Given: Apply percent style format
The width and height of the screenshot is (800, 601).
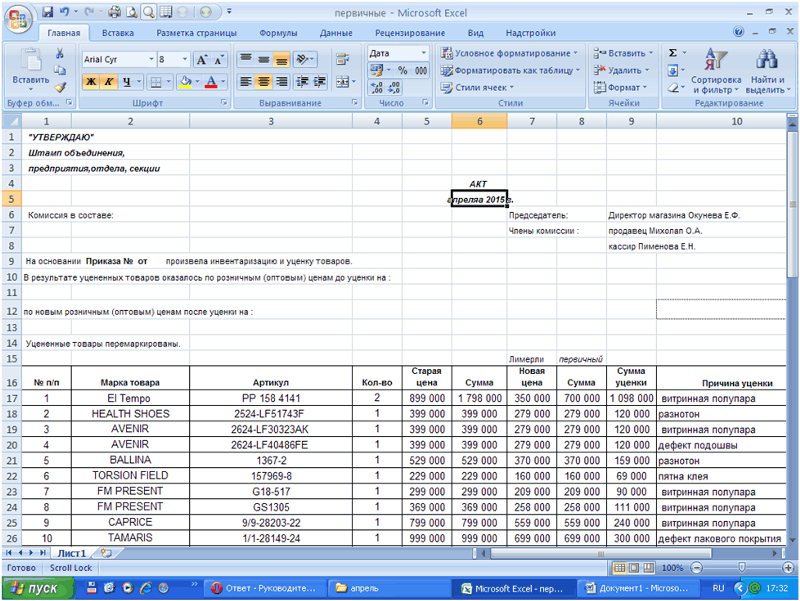Looking at the screenshot, I should pyautogui.click(x=403, y=70).
